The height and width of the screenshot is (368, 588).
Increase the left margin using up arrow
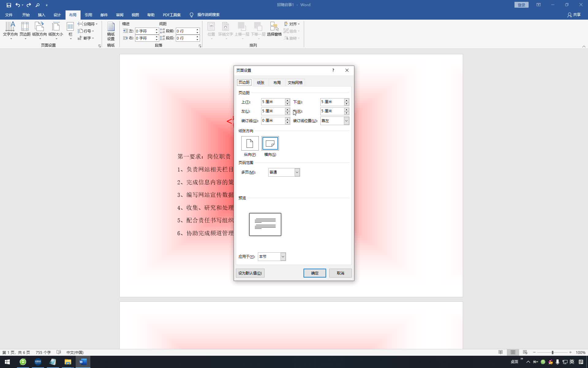[x=287, y=109]
